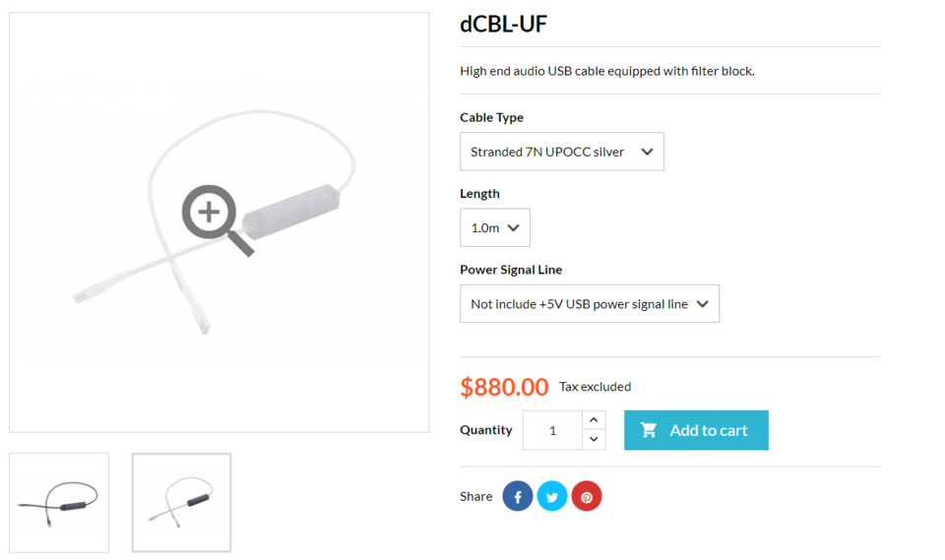Click the $880.00 price text
The width and height of the screenshot is (945, 560).
coord(504,387)
